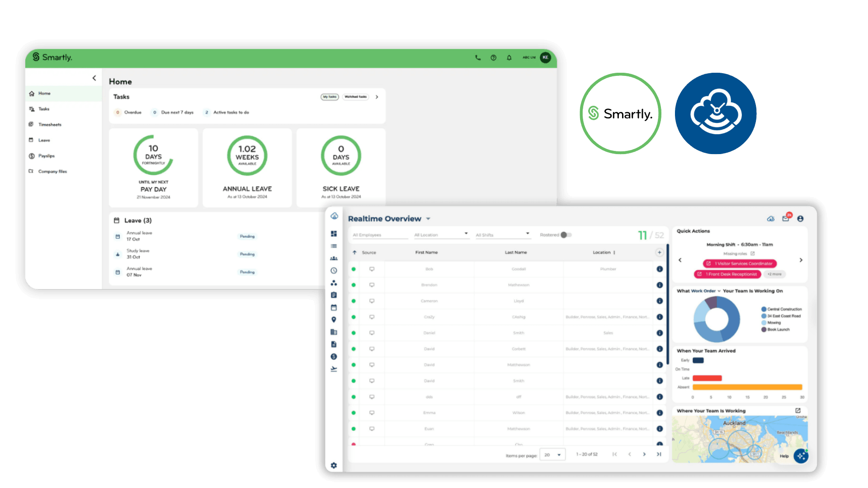The image size is (868, 488).
Task: Open info icon for Bob Goodall
Action: click(x=660, y=269)
